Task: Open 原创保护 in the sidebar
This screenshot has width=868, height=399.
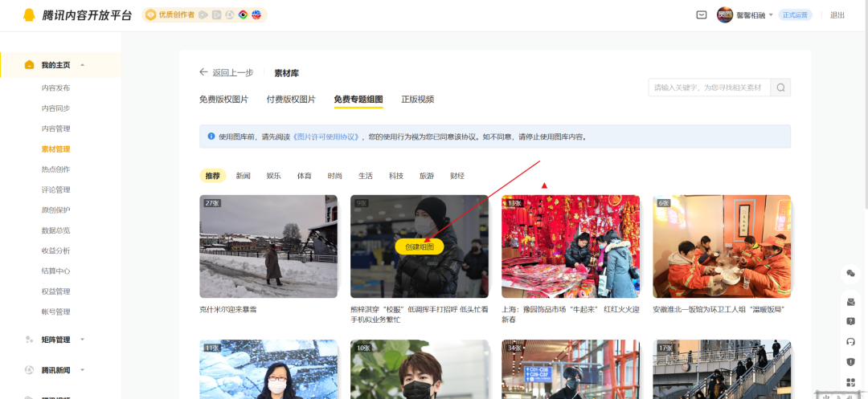Action: tap(56, 210)
